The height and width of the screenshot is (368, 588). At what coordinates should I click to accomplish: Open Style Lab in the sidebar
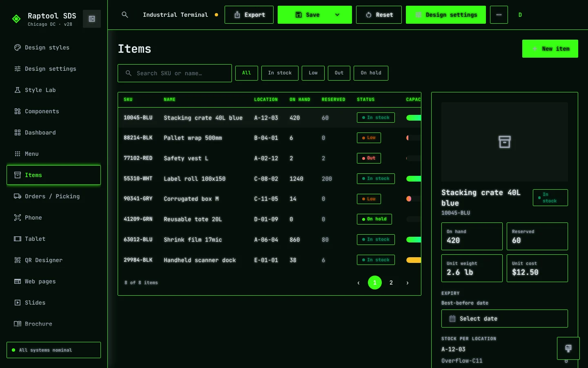point(53,90)
